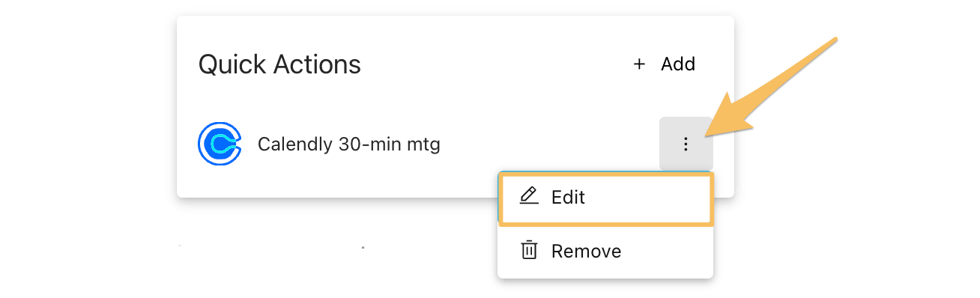Screen dimensions: 980x298
Task: Click the blue circular Calendly icon
Action: click(220, 144)
